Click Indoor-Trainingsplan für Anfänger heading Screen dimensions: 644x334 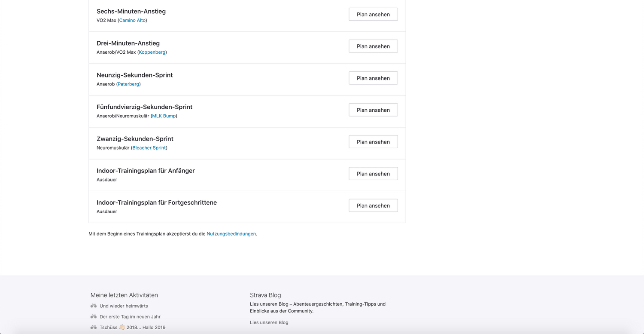(x=146, y=171)
